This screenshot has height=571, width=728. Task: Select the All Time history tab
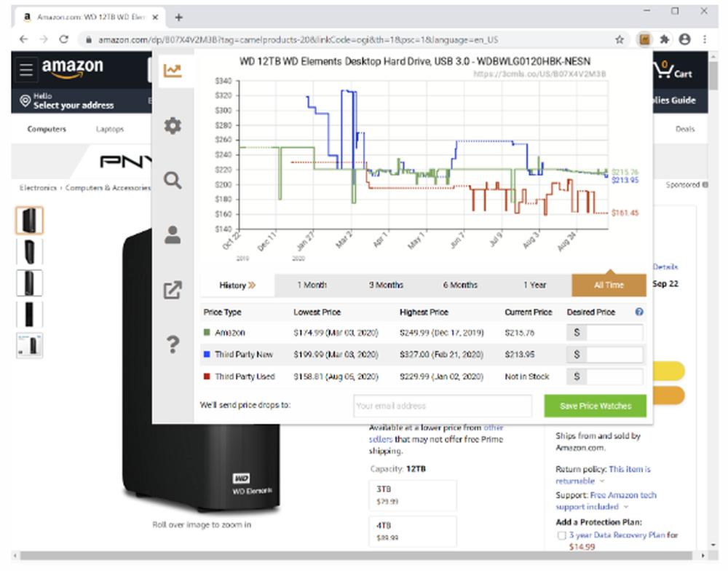pyautogui.click(x=609, y=285)
